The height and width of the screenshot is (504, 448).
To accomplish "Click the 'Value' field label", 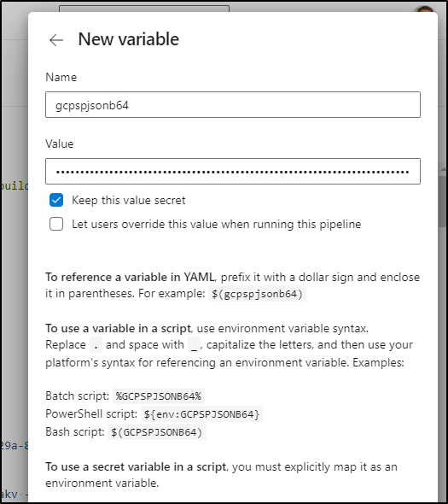I will coord(60,144).
